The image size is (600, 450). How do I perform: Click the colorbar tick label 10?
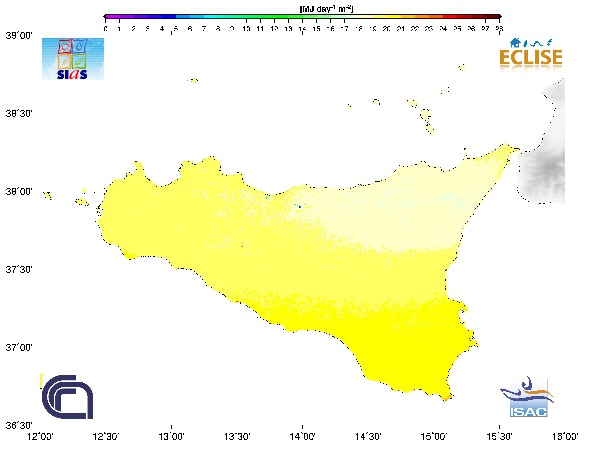246,29
